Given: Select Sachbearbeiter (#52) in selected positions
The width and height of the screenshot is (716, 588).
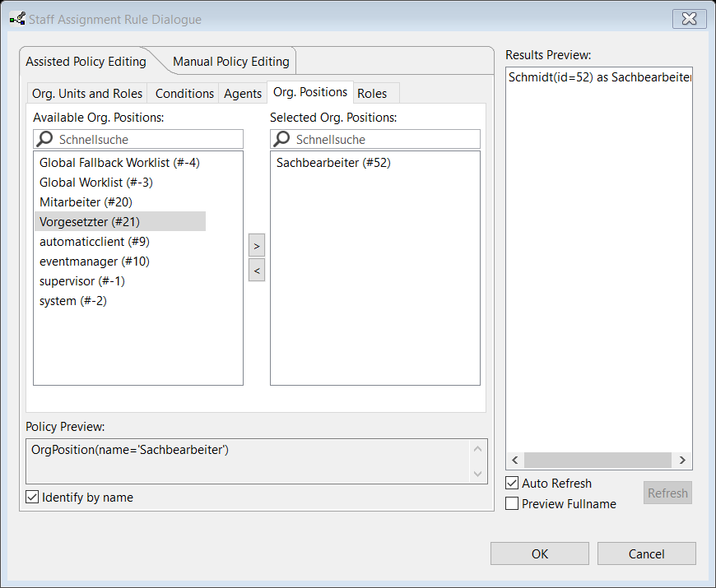Looking at the screenshot, I should click(333, 163).
